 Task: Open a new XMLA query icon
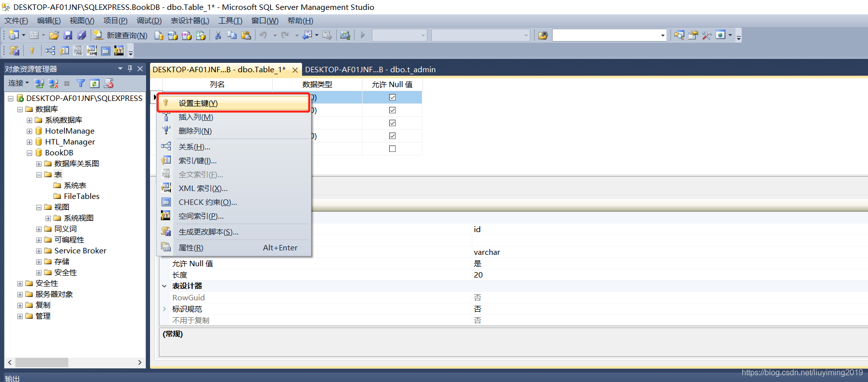point(200,35)
